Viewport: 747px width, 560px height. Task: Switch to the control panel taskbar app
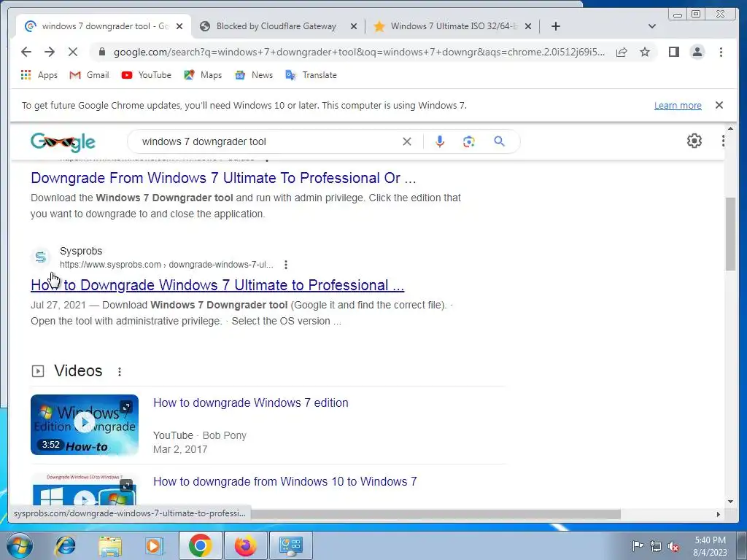coord(290,545)
